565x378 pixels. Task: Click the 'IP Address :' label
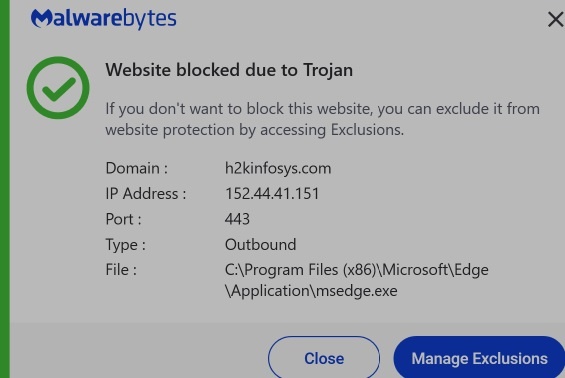(x=146, y=194)
